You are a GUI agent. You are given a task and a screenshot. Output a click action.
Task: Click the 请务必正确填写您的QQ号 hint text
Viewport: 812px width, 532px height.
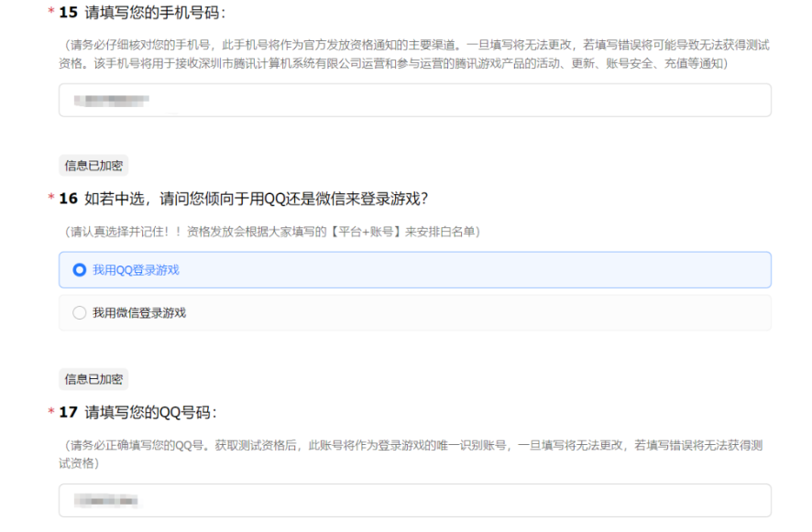[x=414, y=454]
